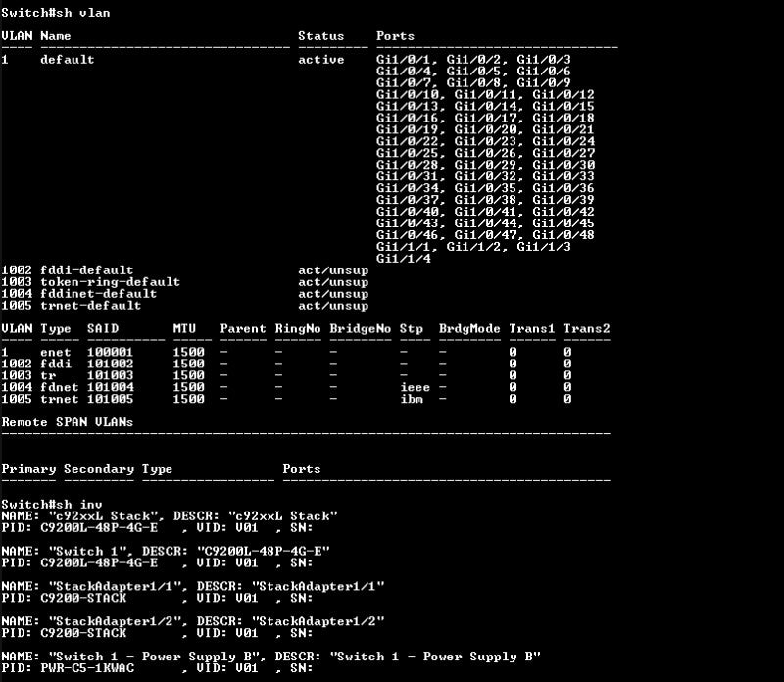
Task: Click port entry 'Gi1/0/33'
Action: click(x=563, y=176)
